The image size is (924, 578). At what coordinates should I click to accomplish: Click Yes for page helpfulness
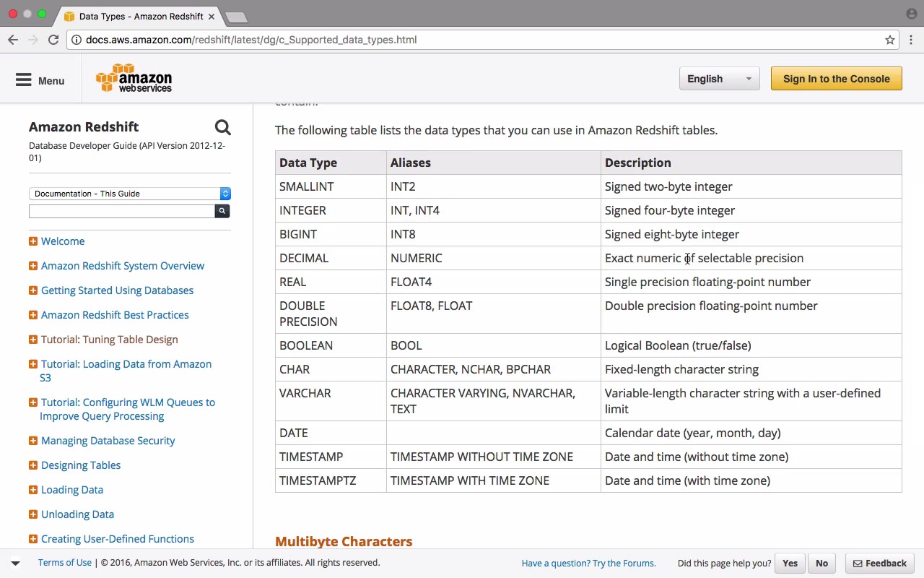(790, 564)
